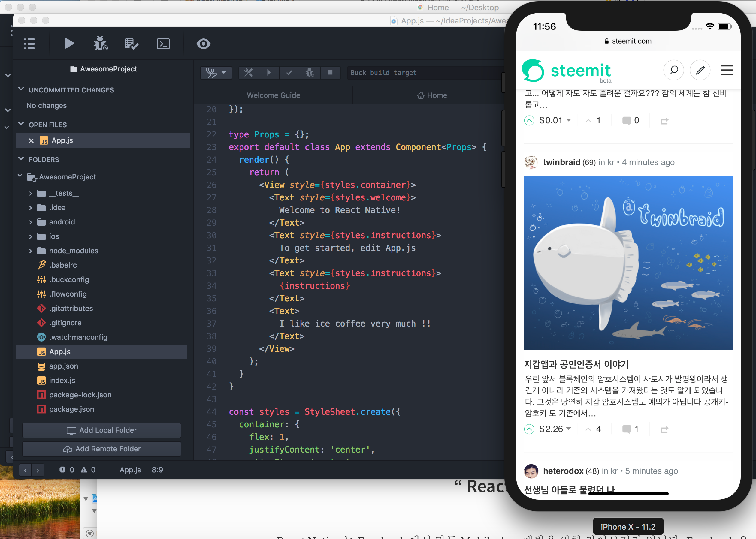Click the Buck build tools icon
The height and width of the screenshot is (539, 756).
248,73
